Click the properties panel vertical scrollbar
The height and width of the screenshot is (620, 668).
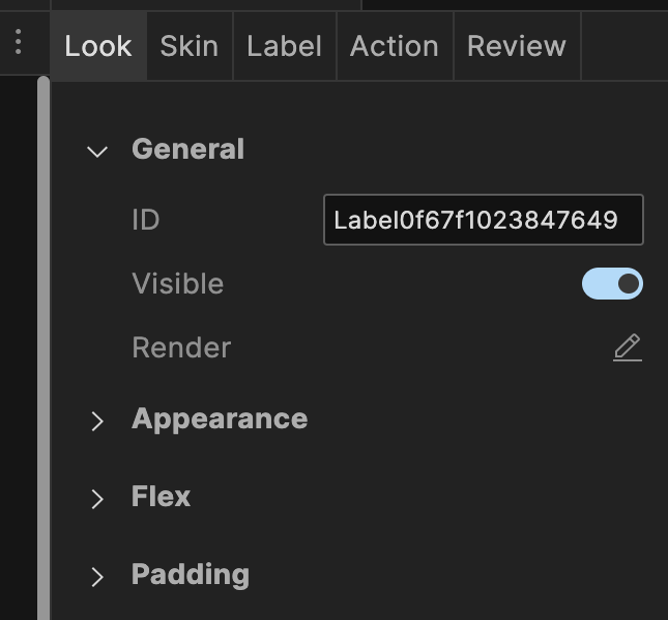(x=43, y=350)
